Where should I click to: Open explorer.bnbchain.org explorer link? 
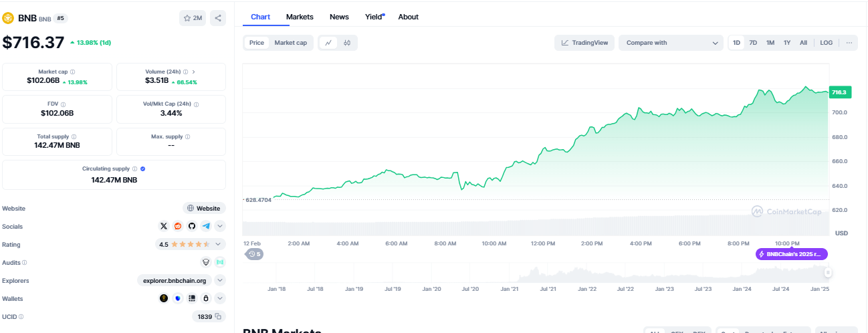[175, 280]
